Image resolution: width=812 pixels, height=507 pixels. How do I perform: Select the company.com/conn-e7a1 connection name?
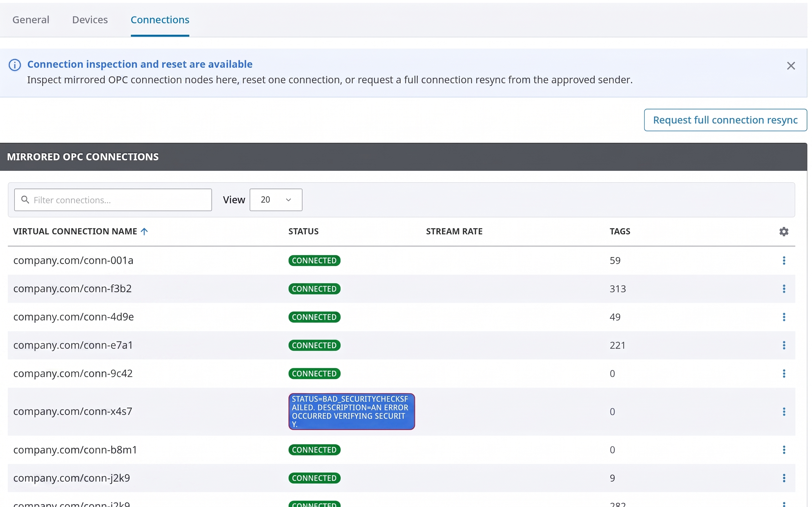pos(73,345)
